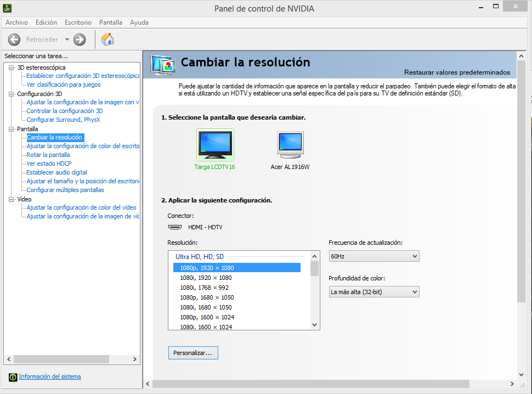
Task: Collapse the Pantalla tree node
Action: pos(11,130)
